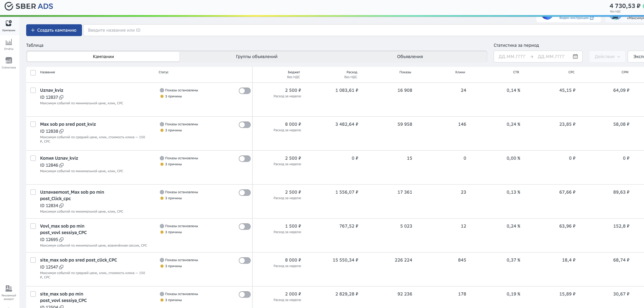Image resolution: width=644 pixels, height=308 pixels.
Task: Copy ID 12838 with copy icon
Action: [61, 131]
